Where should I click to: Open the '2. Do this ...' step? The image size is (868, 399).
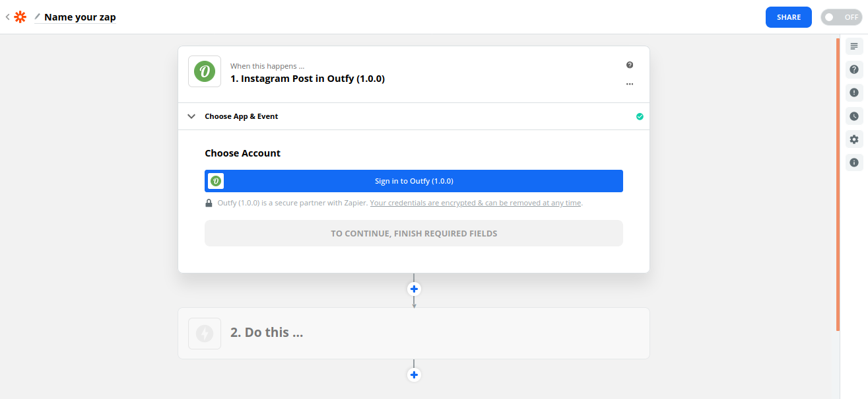(x=414, y=333)
